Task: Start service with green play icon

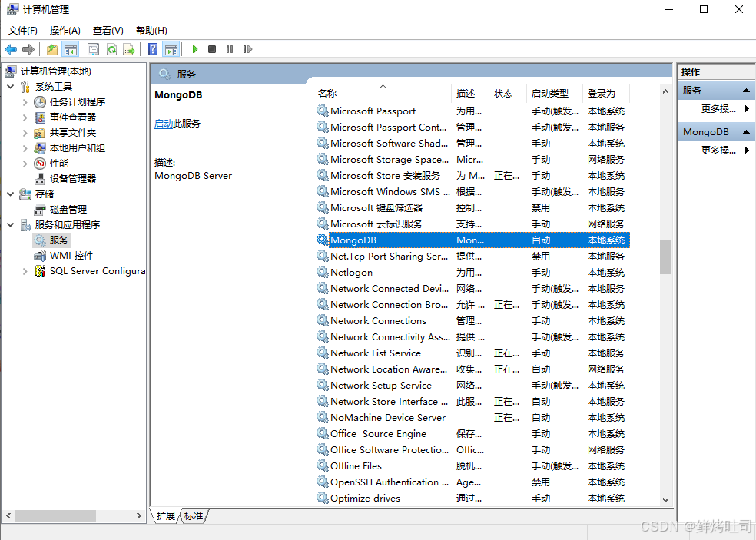Action: point(195,49)
